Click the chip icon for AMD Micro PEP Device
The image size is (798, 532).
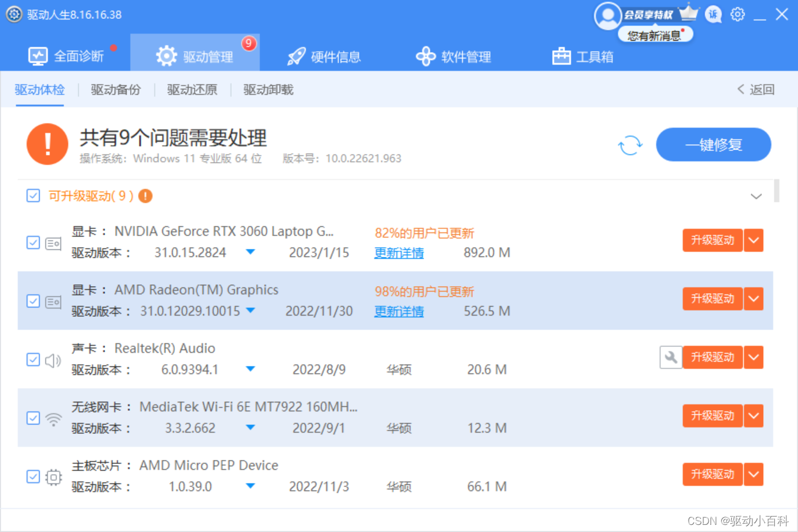coord(53,477)
